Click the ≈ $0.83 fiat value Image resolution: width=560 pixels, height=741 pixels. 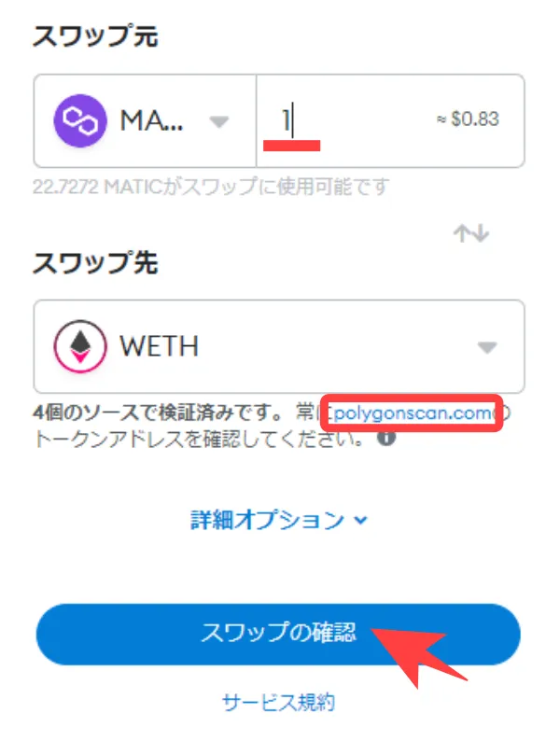pos(468,119)
